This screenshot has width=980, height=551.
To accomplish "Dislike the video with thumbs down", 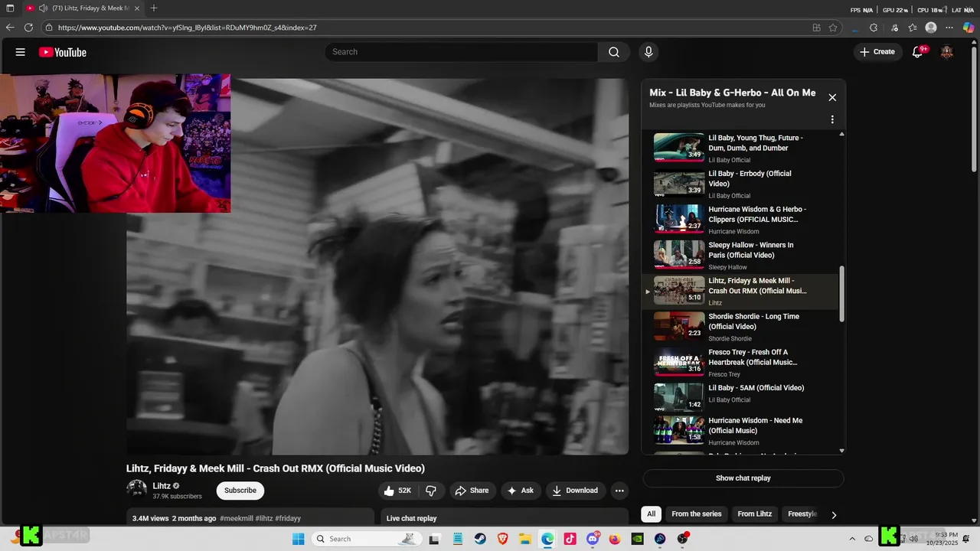I will click(x=431, y=491).
